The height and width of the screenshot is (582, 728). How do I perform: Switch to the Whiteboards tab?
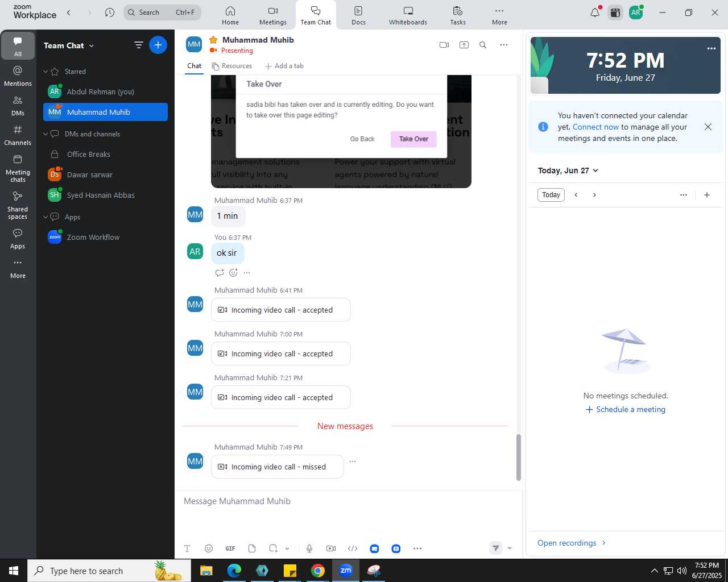408,15
